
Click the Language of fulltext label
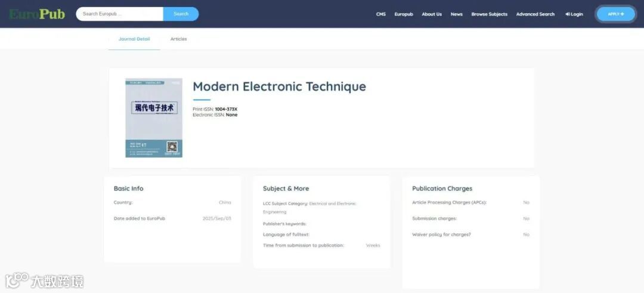click(x=286, y=235)
